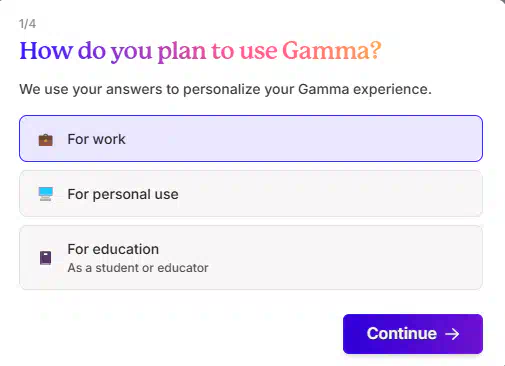Select the For work option card
This screenshot has height=366, width=505.
coord(251,139)
